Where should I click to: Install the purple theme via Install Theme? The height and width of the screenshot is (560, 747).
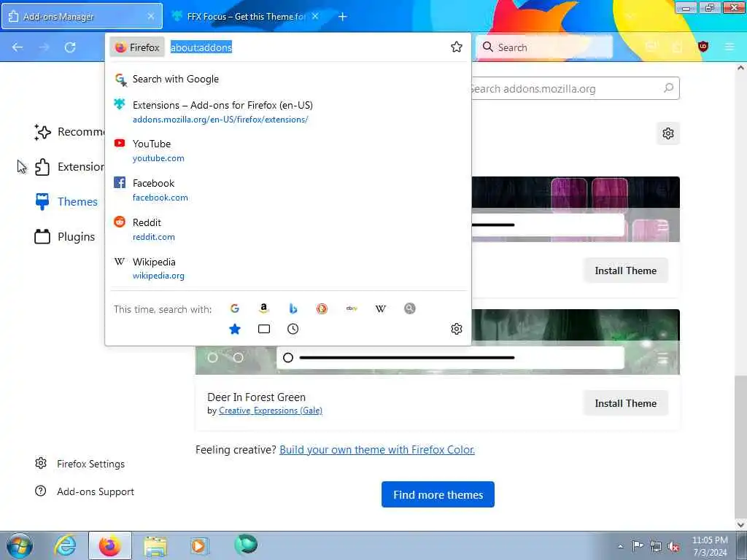click(625, 271)
